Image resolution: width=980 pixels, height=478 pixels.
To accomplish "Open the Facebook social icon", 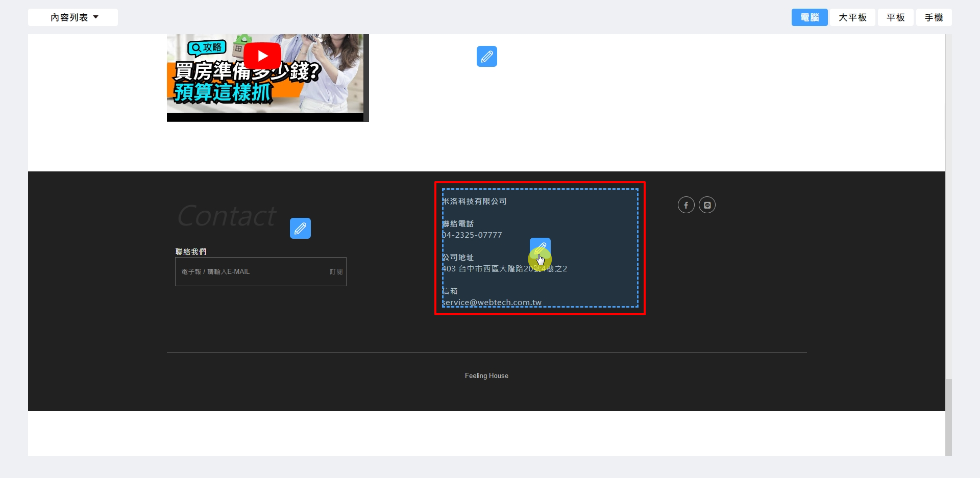I will tap(686, 205).
